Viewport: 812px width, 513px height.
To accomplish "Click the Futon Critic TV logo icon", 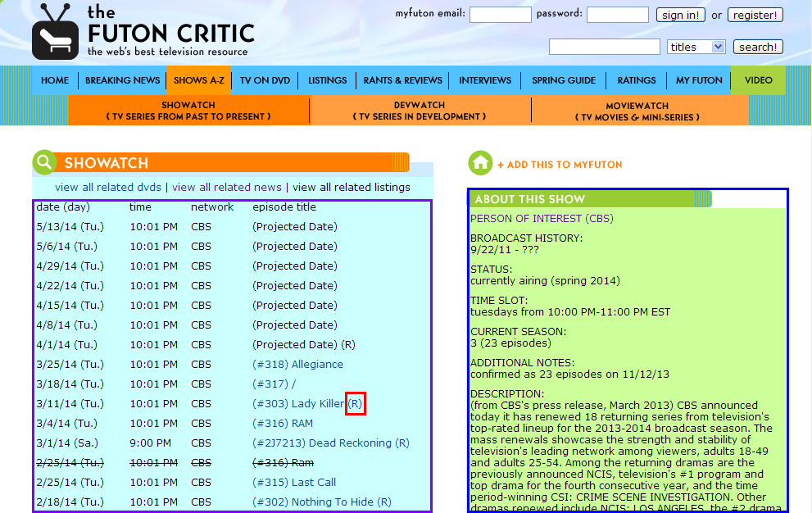I will 55,32.
